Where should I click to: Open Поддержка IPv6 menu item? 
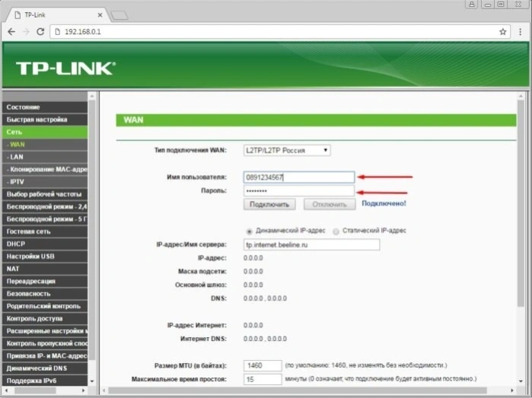tap(45, 380)
